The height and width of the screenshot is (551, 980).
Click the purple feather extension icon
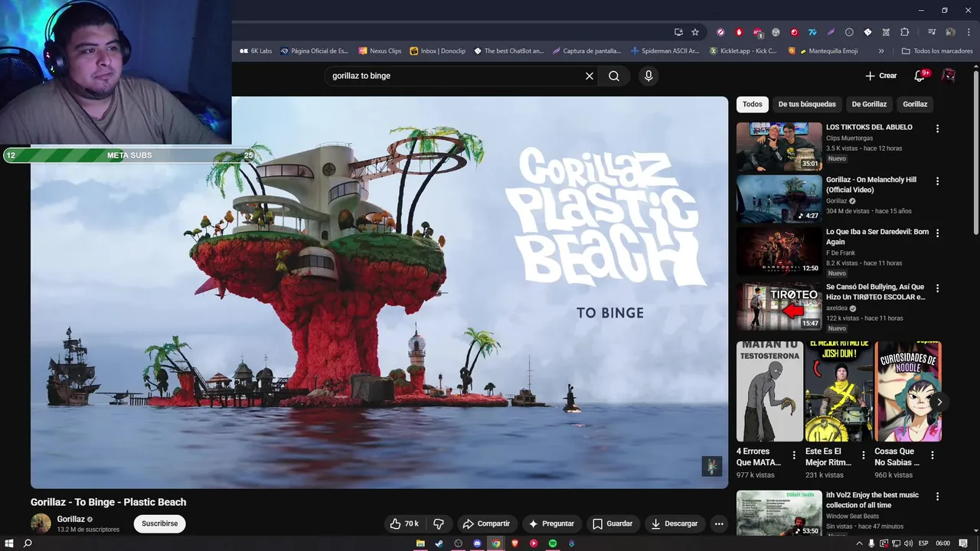pos(831,32)
